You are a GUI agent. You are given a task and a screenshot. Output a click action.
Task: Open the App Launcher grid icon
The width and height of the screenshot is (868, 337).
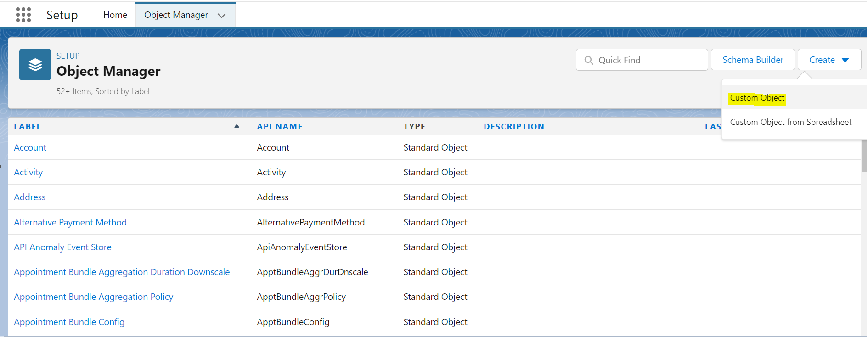[23, 15]
